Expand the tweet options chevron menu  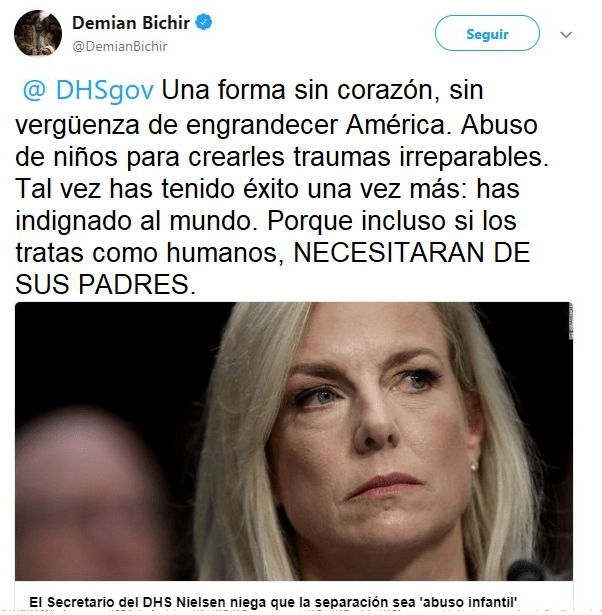[566, 35]
